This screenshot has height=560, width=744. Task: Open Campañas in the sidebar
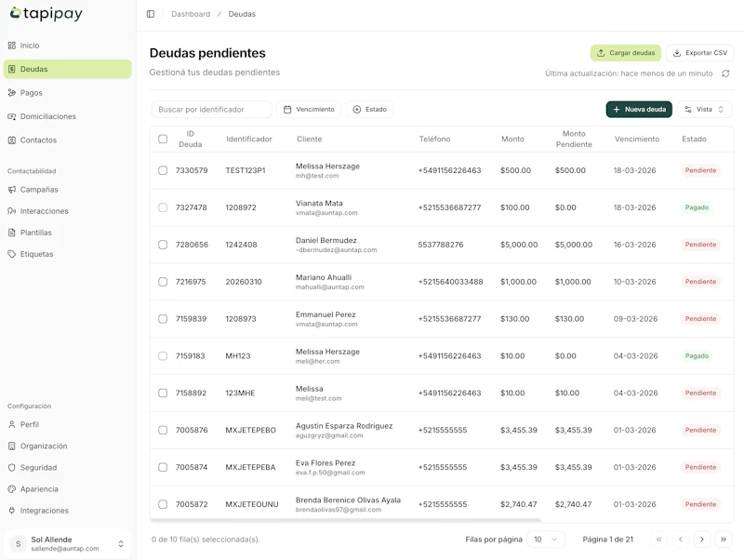67,190
